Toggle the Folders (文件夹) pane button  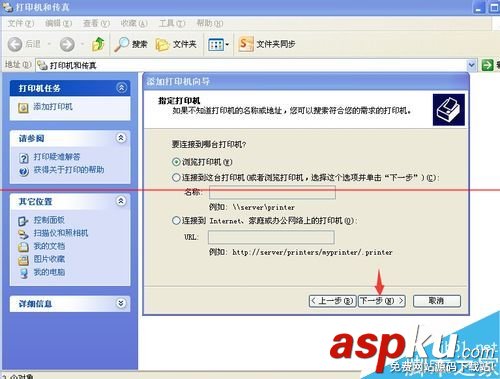coord(176,44)
